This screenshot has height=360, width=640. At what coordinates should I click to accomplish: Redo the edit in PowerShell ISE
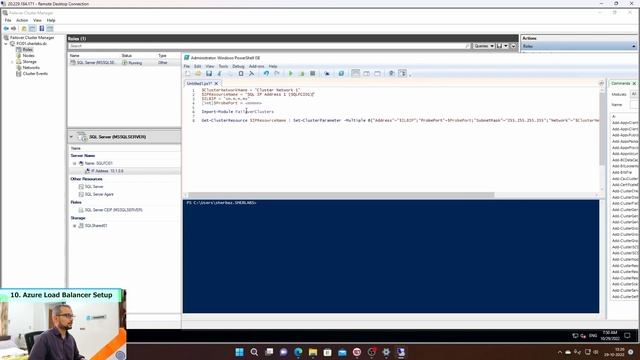click(x=277, y=73)
